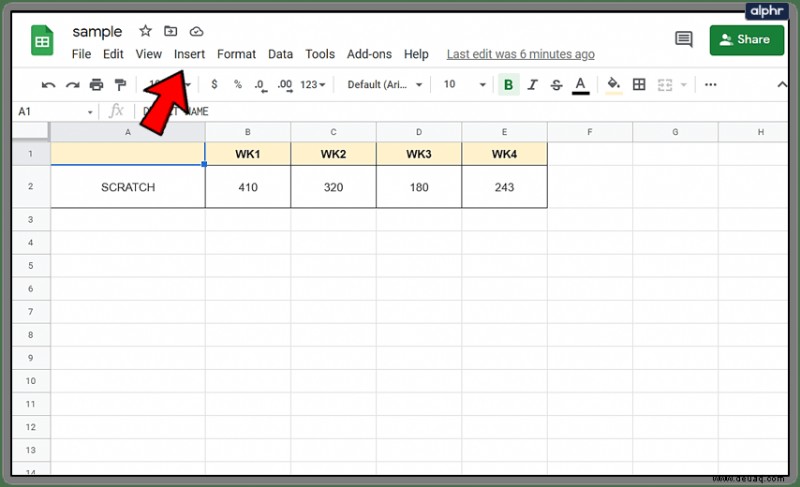
Task: Activate the paint format tool
Action: pyautogui.click(x=120, y=85)
